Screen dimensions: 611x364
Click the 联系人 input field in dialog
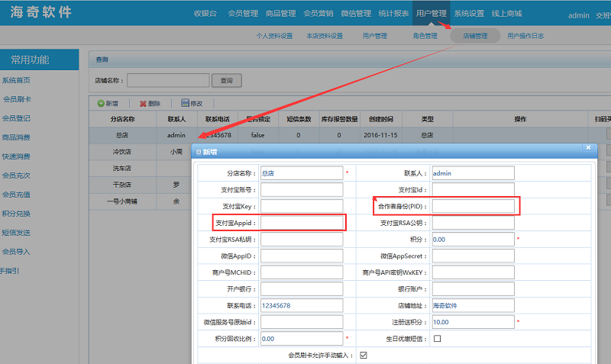(x=473, y=173)
